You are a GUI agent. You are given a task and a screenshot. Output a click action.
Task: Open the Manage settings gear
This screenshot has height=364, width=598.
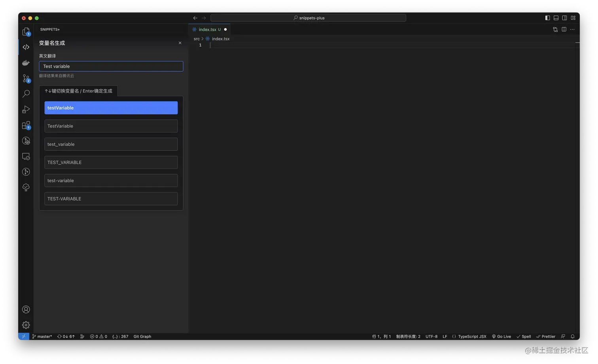coord(26,325)
